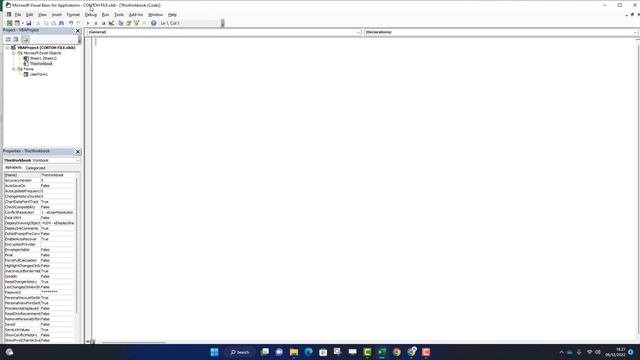Open the Run menu

click(x=105, y=15)
